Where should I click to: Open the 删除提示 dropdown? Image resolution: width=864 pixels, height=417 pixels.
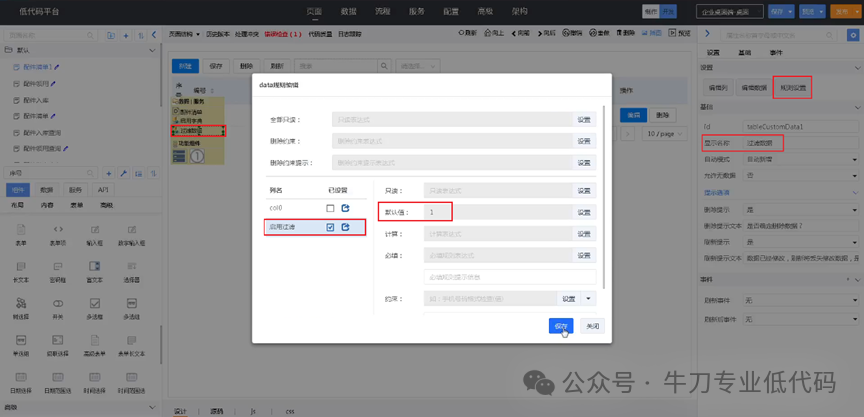800,210
